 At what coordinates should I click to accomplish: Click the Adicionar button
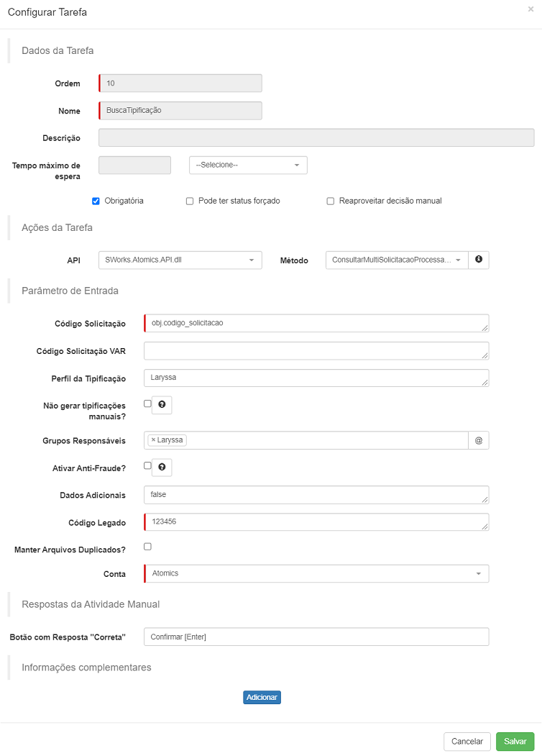262,697
